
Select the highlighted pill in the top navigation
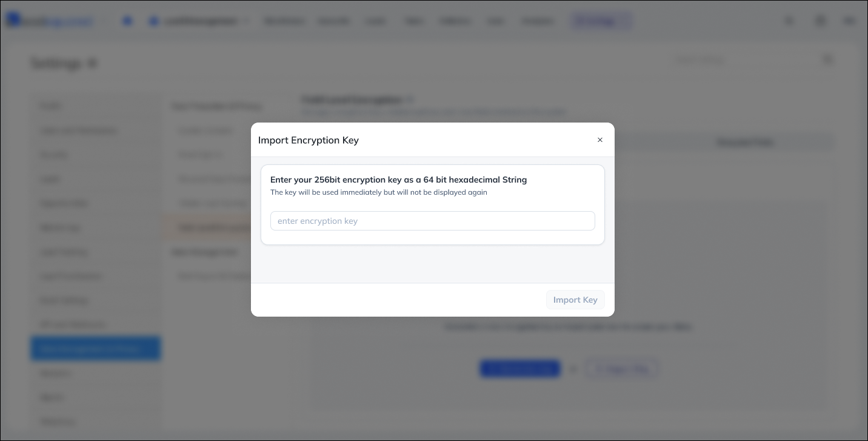pyautogui.click(x=601, y=21)
